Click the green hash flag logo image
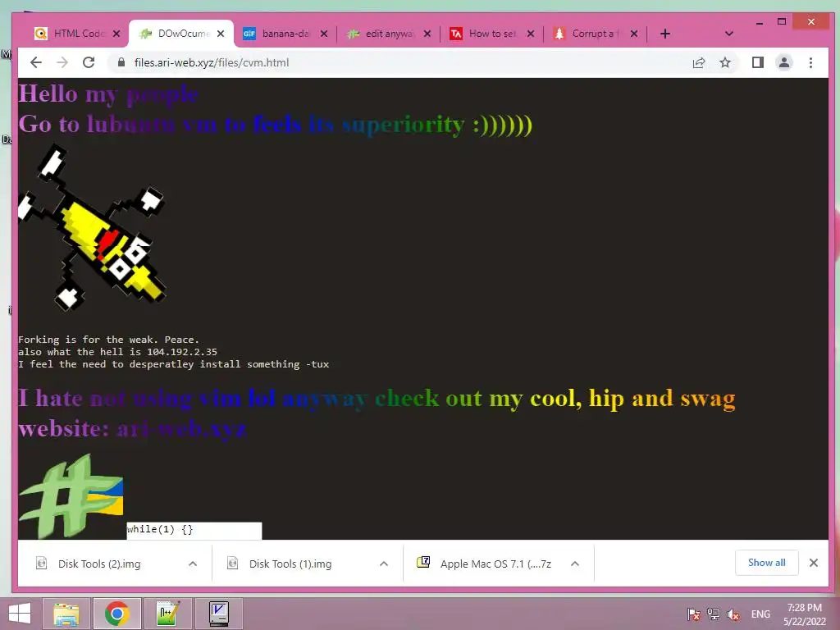 pos(71,496)
